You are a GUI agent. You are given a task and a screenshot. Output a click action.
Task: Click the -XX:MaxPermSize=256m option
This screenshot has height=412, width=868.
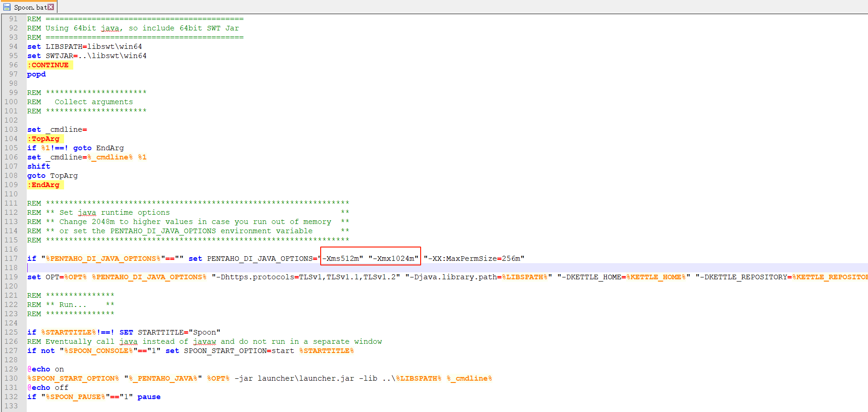[474, 259]
